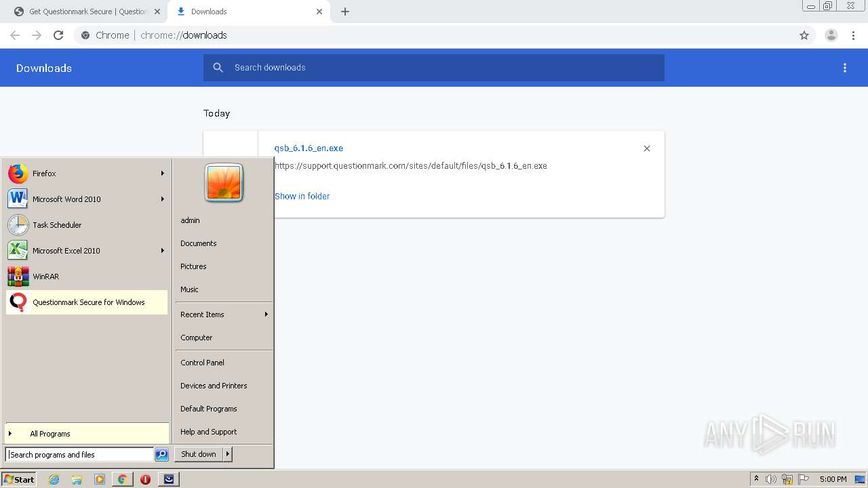Remove qsb_6.1.6_en.exe from the downloads list
The image size is (868, 488).
click(x=647, y=148)
